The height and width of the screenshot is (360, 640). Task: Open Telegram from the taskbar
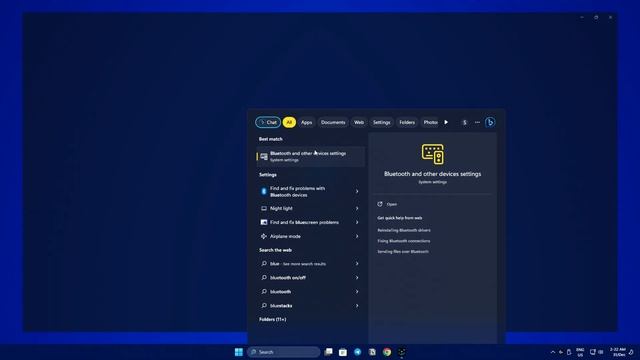(358, 352)
